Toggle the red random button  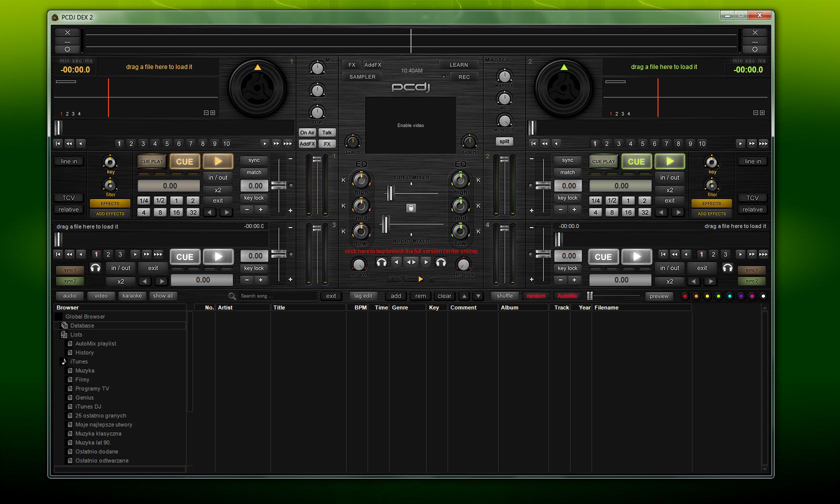(536, 296)
